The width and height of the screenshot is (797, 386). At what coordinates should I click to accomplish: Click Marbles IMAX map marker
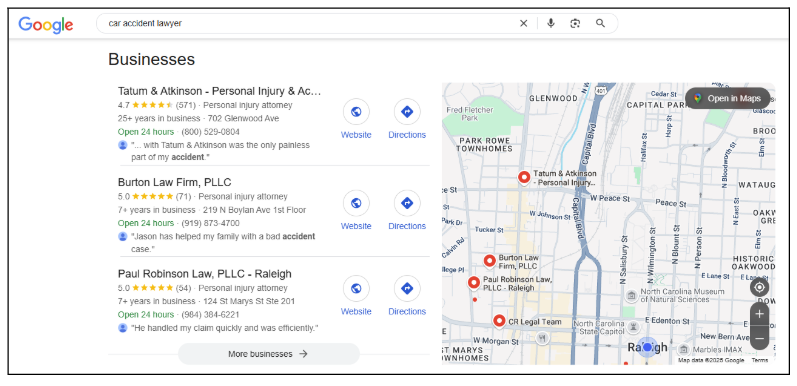(x=684, y=349)
